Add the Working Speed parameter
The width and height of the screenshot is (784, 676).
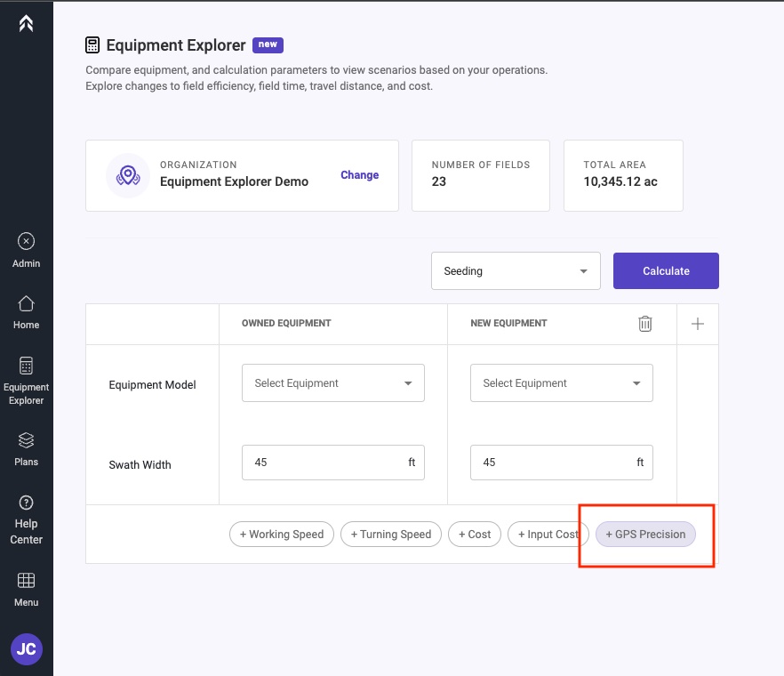282,534
